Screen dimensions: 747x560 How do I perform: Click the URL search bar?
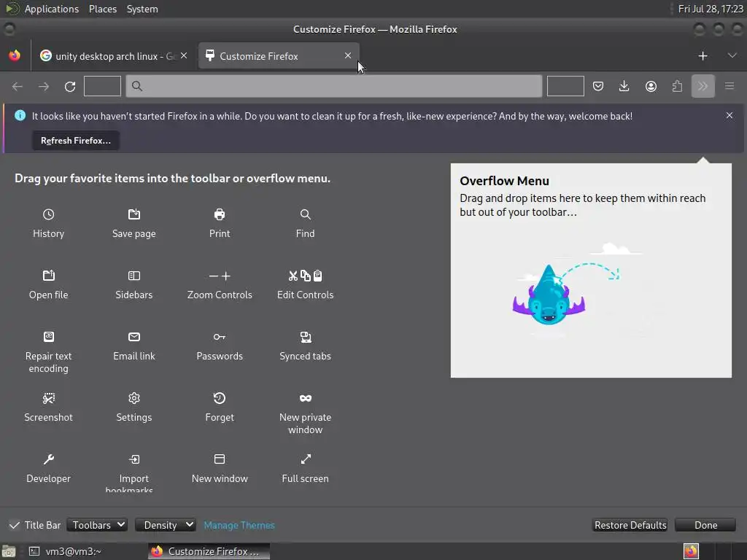334,86
